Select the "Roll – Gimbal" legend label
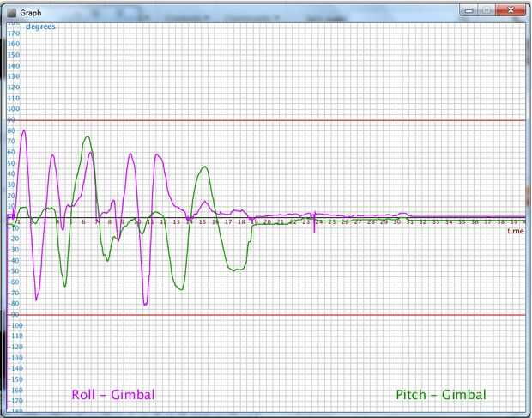The width and height of the screenshot is (532, 418). coord(113,395)
